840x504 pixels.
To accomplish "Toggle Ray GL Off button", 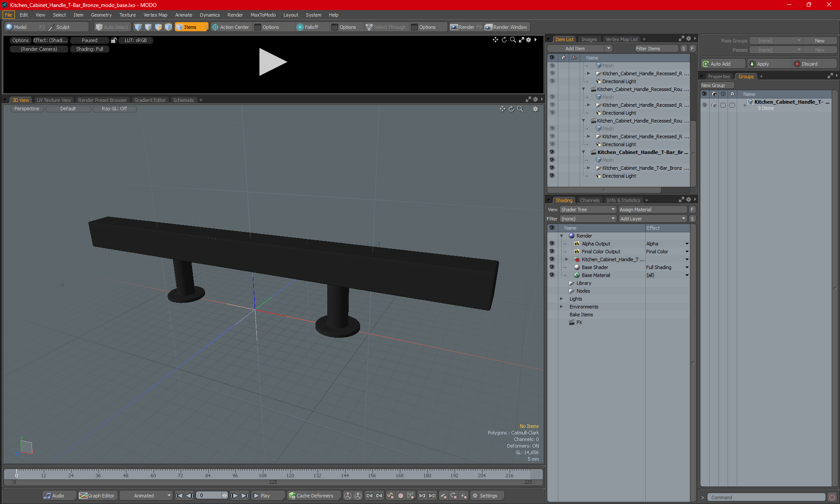I will pyautogui.click(x=114, y=109).
